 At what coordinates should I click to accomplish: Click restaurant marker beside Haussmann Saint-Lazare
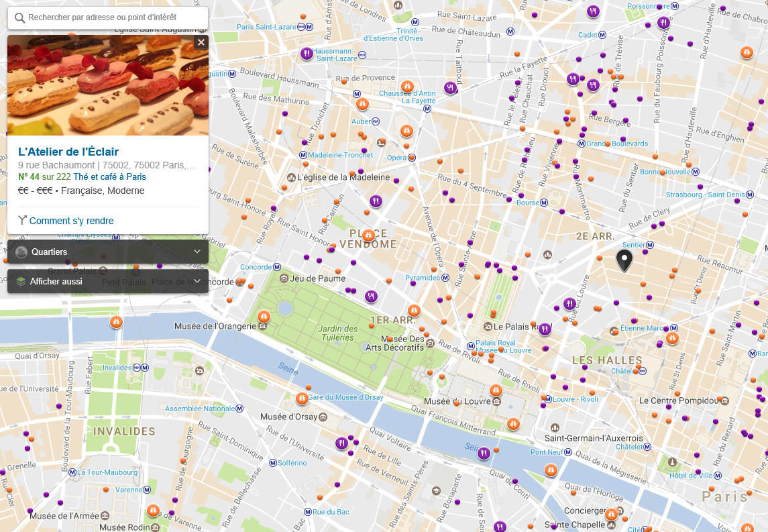pos(307,54)
